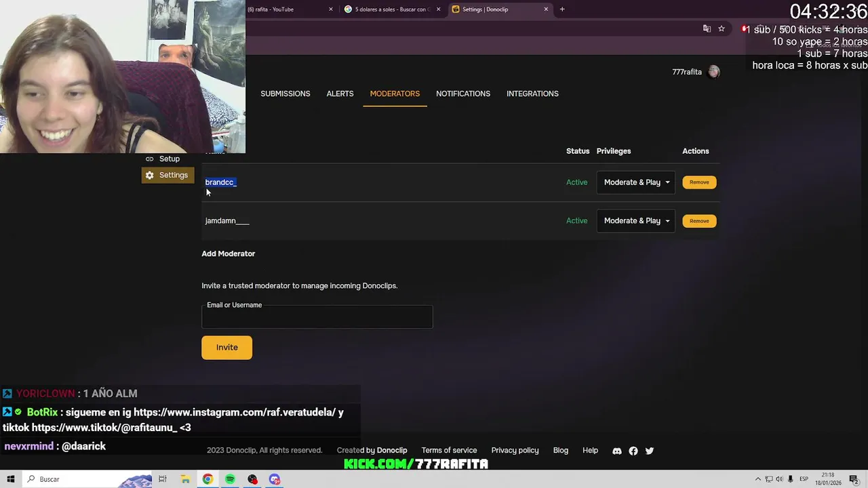Remove moderator jamdamn____

point(699,221)
